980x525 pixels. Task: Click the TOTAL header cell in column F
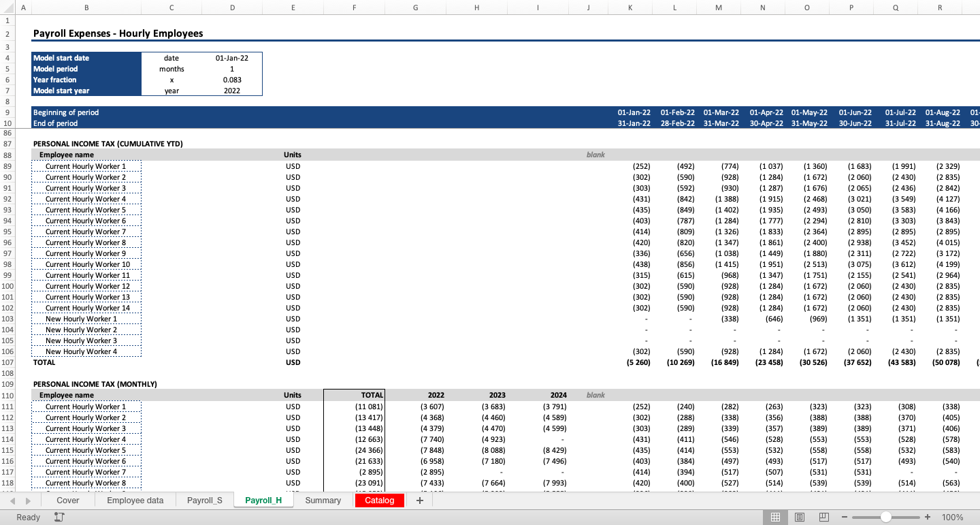[x=354, y=395]
